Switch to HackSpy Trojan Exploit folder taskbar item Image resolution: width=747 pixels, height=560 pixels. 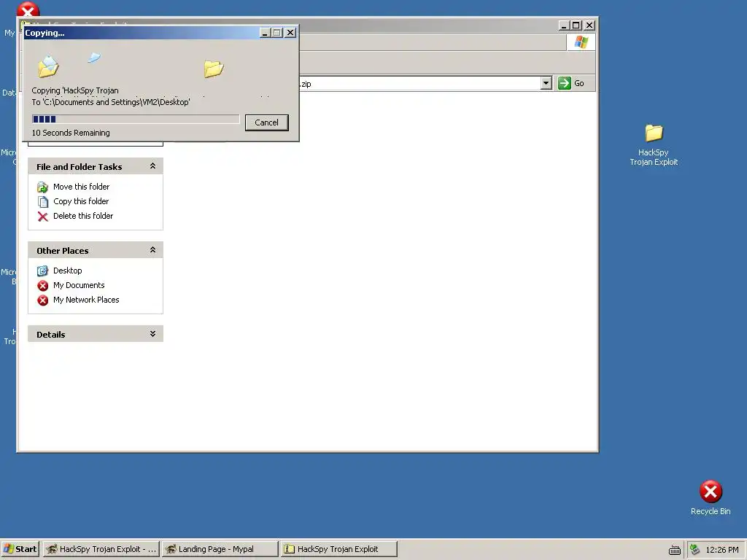coord(338,549)
